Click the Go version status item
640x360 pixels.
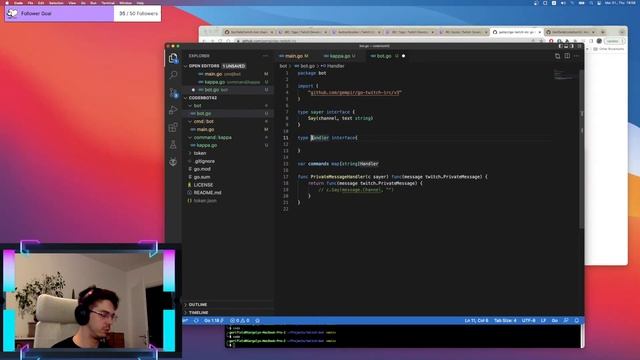(x=213, y=321)
